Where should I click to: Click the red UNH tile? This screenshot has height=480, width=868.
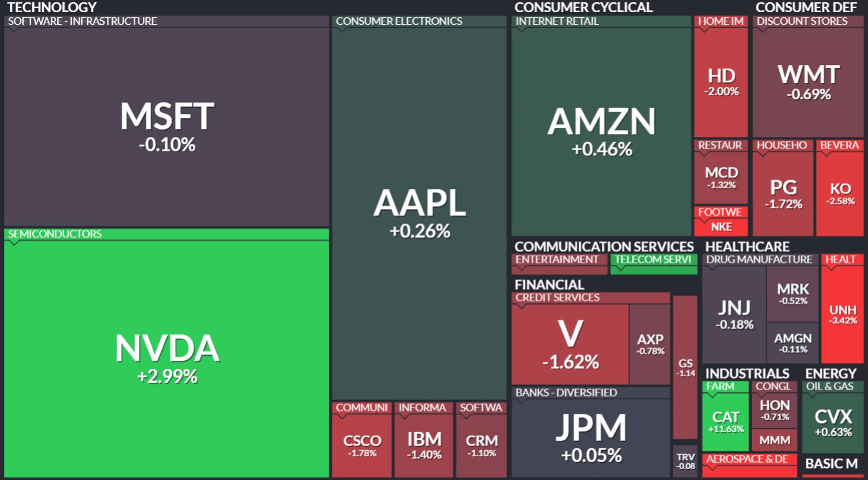click(x=843, y=314)
